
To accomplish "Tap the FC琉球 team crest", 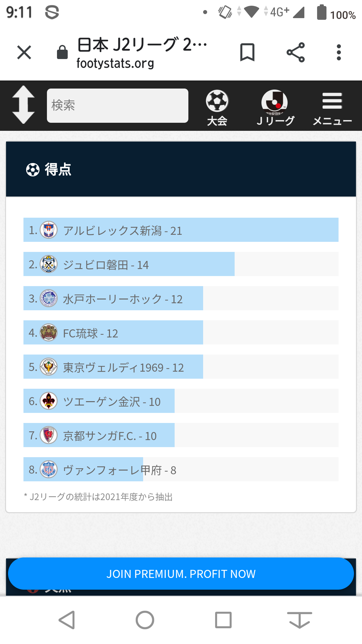I will [x=49, y=333].
